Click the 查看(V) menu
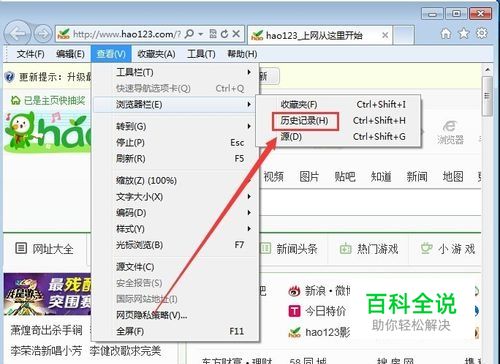This screenshot has width=500, height=364. (111, 54)
